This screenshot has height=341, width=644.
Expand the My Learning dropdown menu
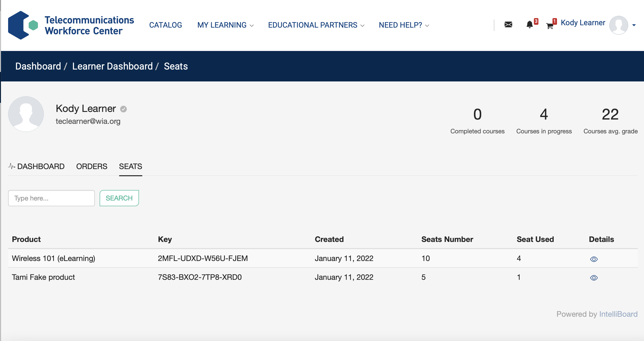(225, 25)
